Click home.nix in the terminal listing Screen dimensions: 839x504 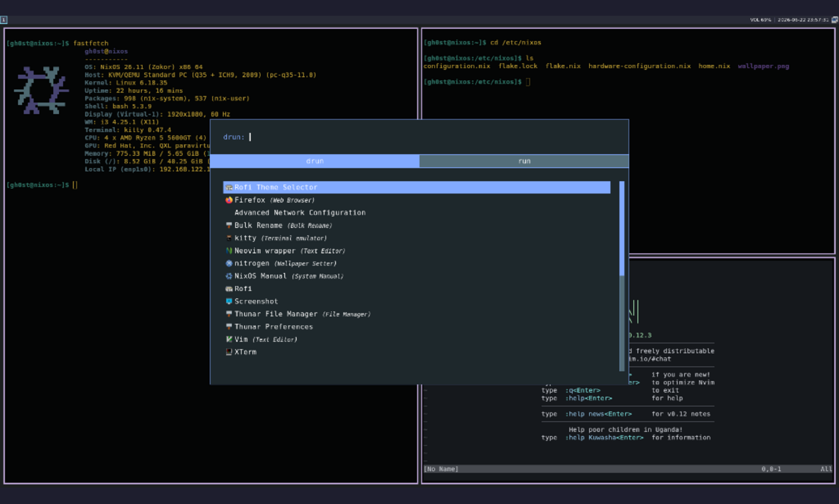click(x=714, y=66)
